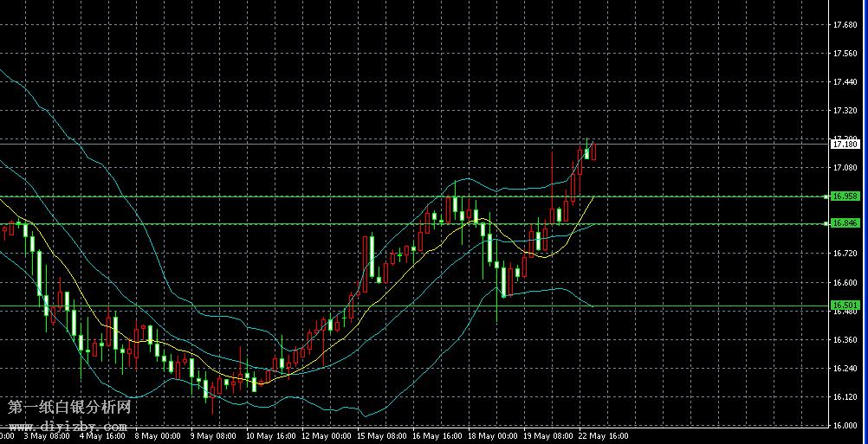Viewport: 868px width, 444px height.
Task: Click the Chinese watermark title text
Action: [x=69, y=407]
